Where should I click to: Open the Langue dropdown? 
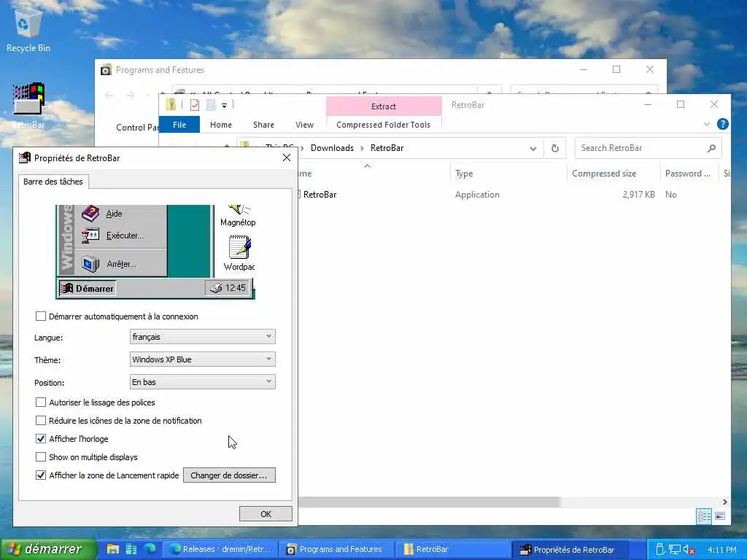point(203,337)
